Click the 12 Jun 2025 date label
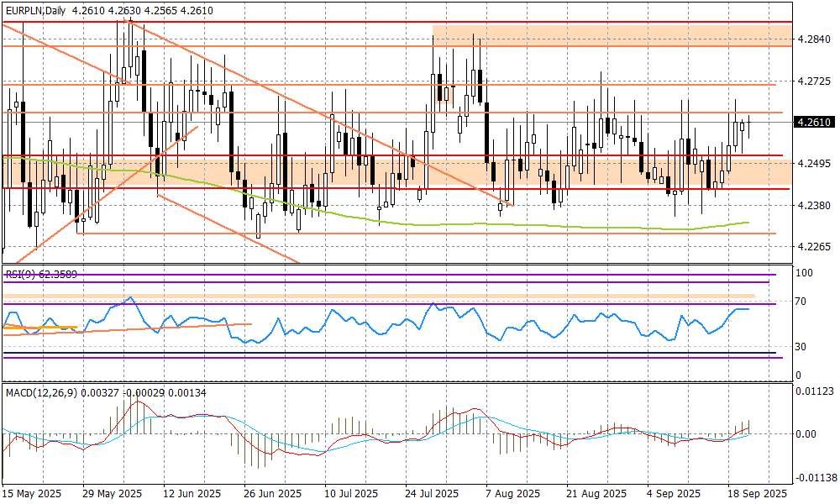Viewport: 840px width, 504px height. [192, 493]
